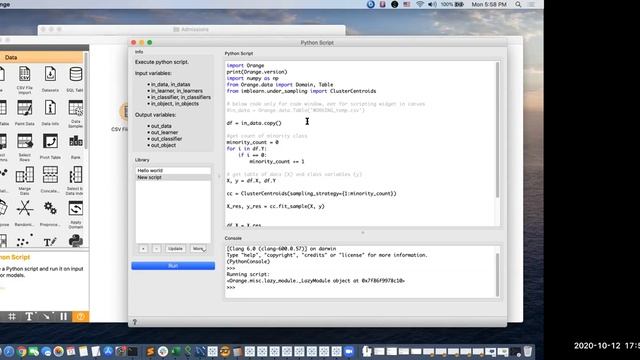
Task: Select the Paint Data widget
Action: (24, 112)
